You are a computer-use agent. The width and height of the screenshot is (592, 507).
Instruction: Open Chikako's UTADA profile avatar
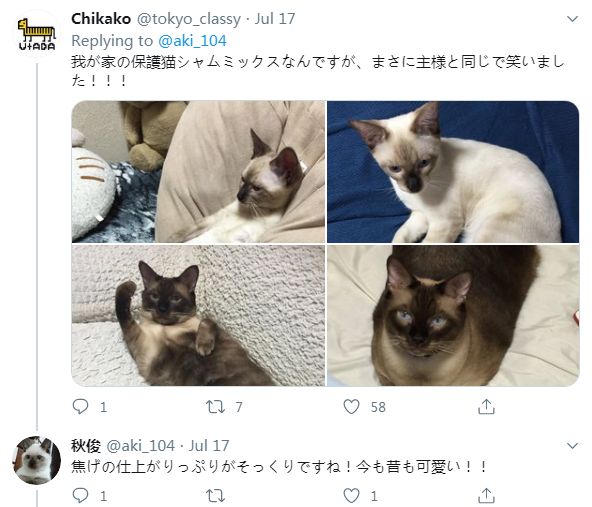click(37, 35)
